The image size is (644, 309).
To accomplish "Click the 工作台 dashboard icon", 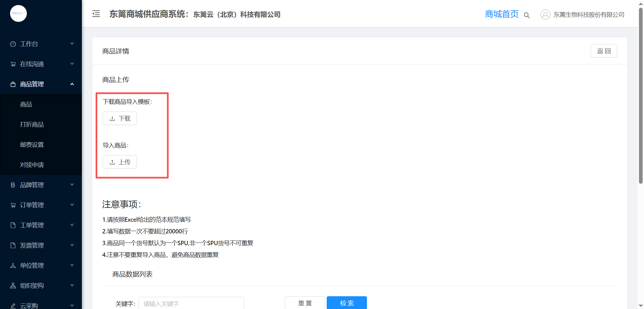I will 13,44.
